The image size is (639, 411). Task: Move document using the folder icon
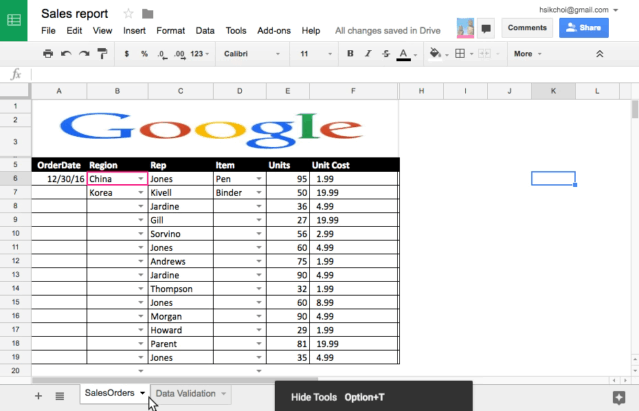pyautogui.click(x=148, y=14)
